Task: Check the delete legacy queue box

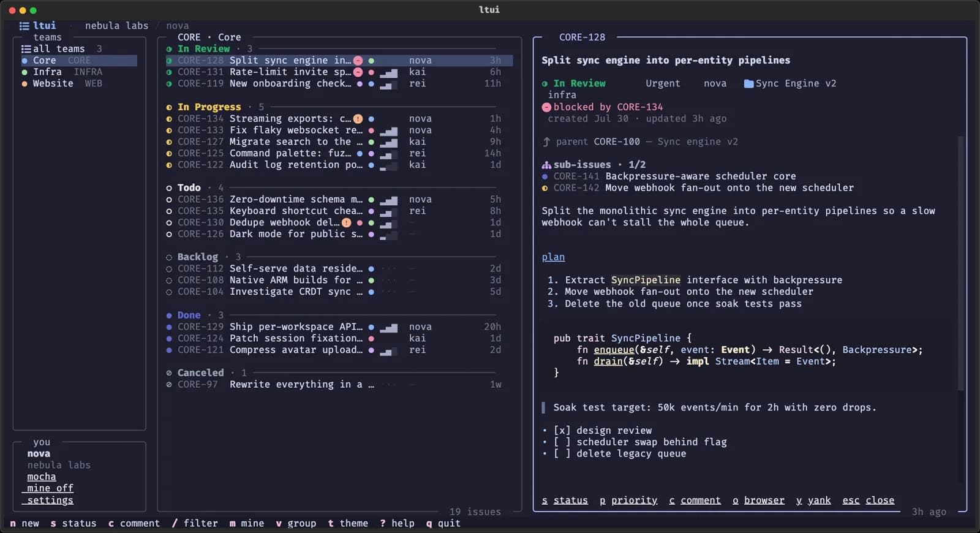Action: [x=562, y=454]
